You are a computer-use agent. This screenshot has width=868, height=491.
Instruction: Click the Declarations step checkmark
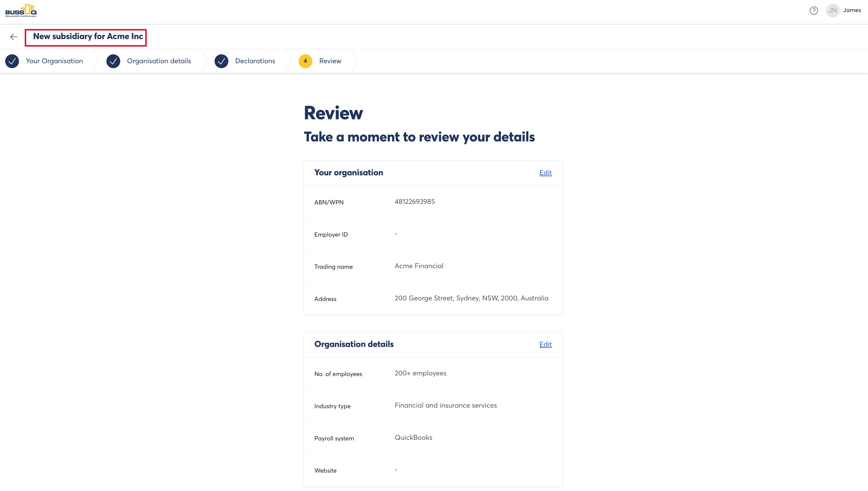(x=221, y=61)
